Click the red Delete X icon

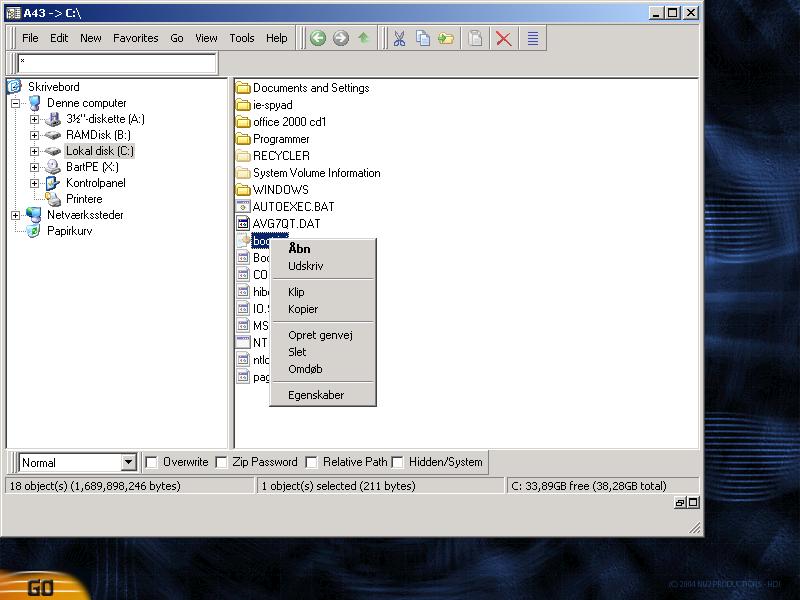tap(504, 39)
